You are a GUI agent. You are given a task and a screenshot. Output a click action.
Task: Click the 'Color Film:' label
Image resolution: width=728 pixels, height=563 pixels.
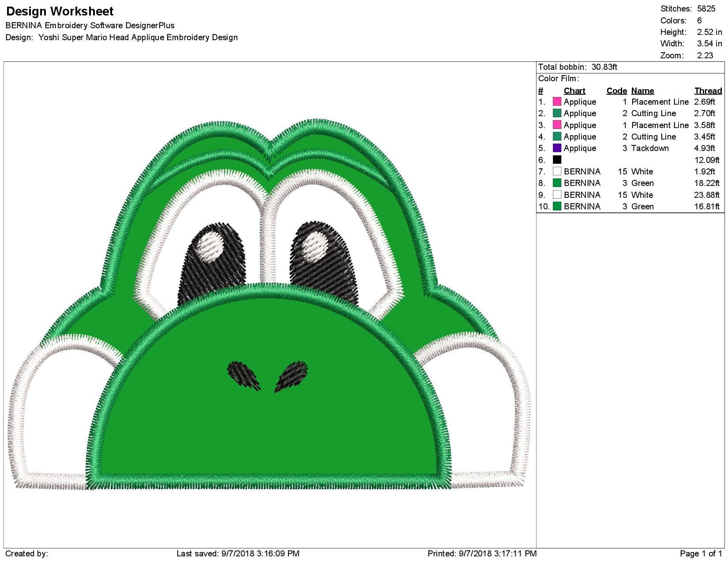coord(559,79)
